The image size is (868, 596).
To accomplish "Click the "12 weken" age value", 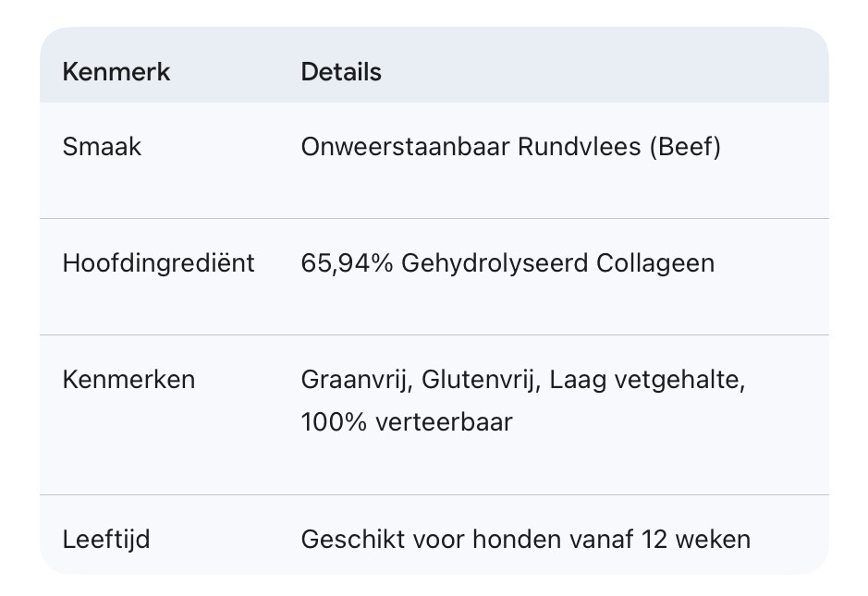I will (x=696, y=539).
